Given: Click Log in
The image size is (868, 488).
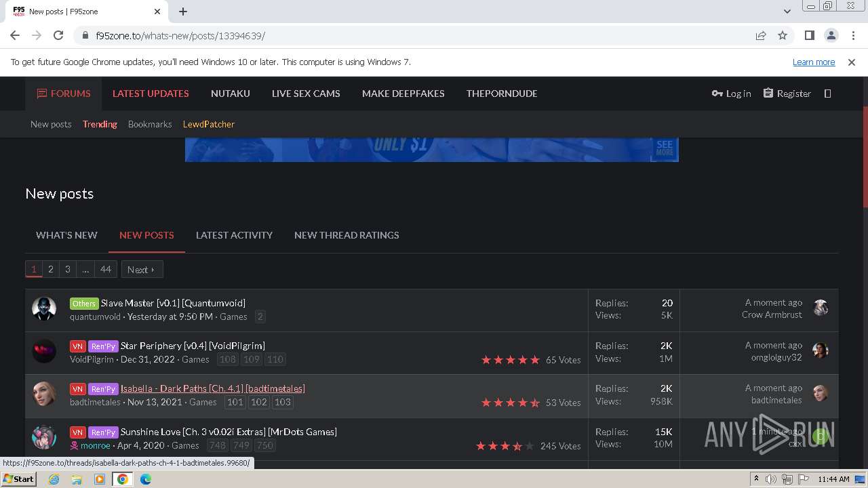Looking at the screenshot, I should [731, 94].
